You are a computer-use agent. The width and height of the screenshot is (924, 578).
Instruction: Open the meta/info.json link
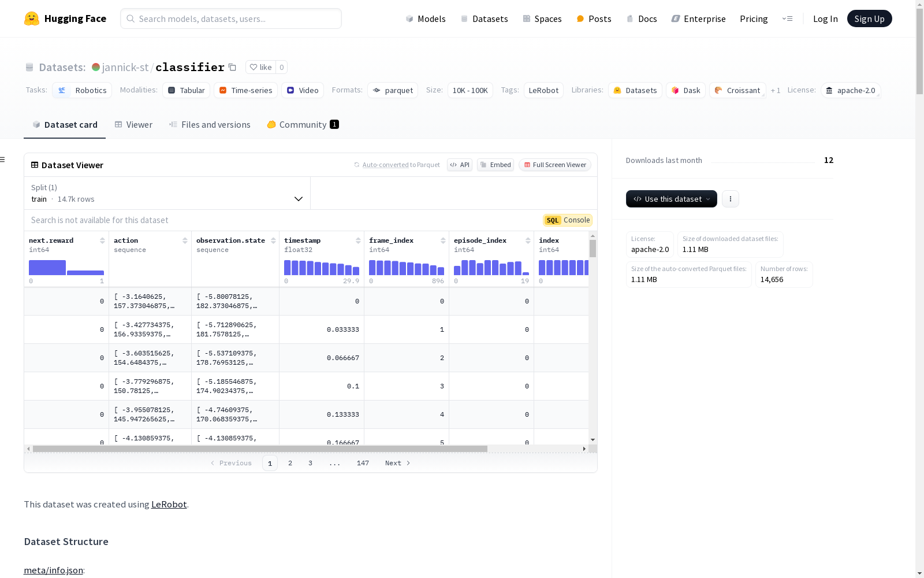54,570
